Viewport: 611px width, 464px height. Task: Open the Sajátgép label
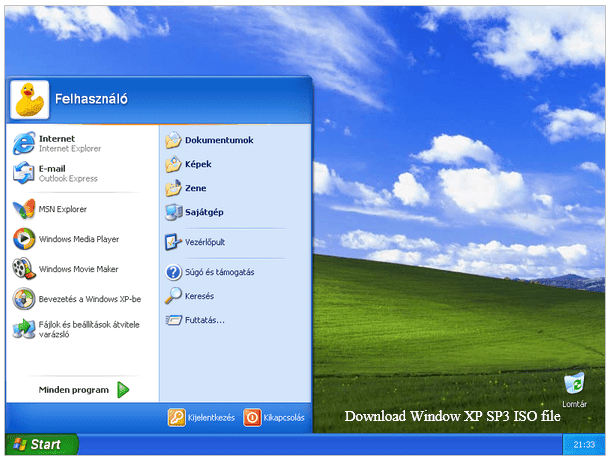204,212
